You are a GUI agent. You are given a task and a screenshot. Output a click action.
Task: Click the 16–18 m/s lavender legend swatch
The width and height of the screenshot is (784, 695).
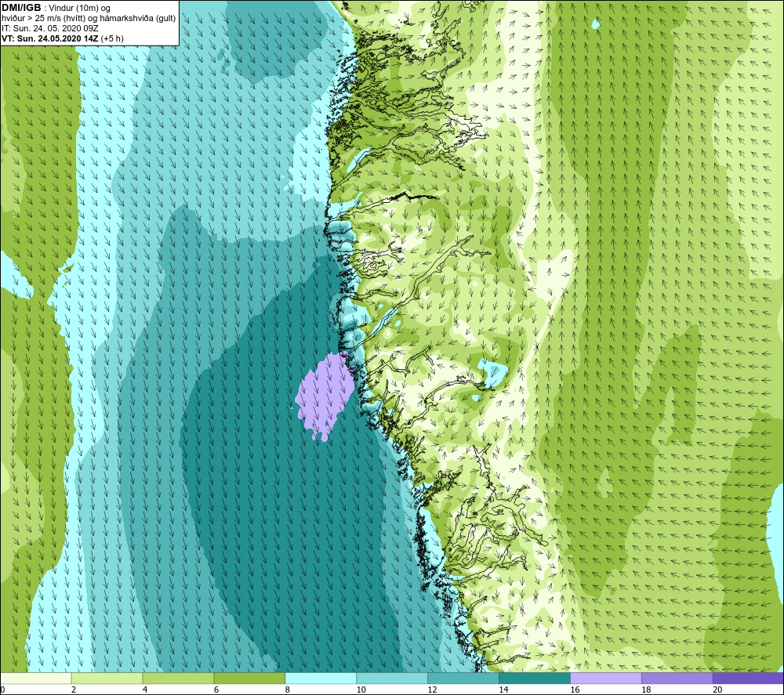(x=606, y=679)
